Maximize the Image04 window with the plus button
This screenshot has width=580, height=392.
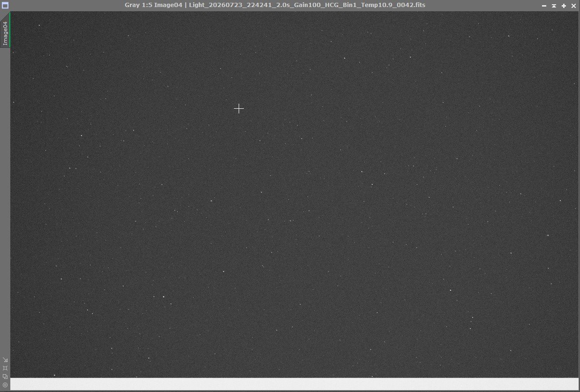tap(564, 6)
